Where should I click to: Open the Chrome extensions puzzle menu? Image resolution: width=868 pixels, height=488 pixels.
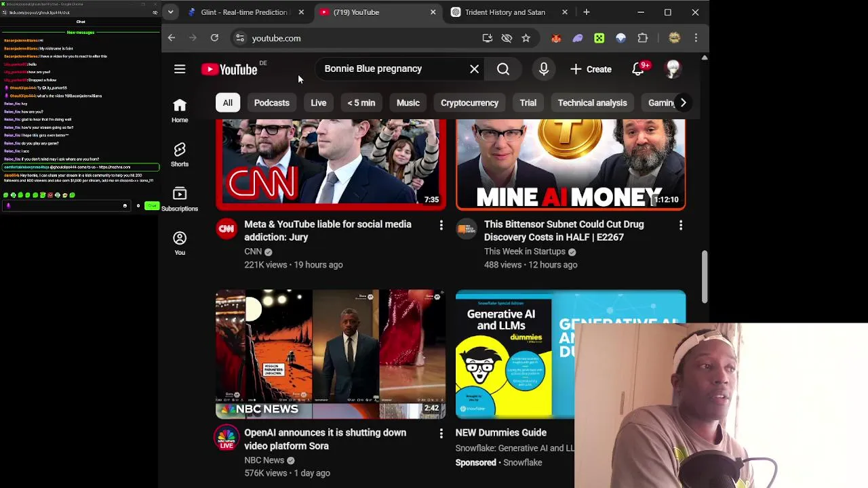click(643, 38)
